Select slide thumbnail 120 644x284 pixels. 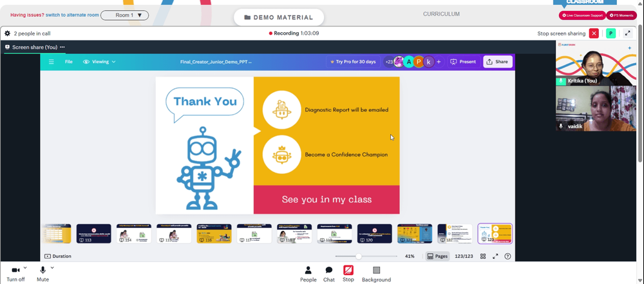(x=375, y=234)
